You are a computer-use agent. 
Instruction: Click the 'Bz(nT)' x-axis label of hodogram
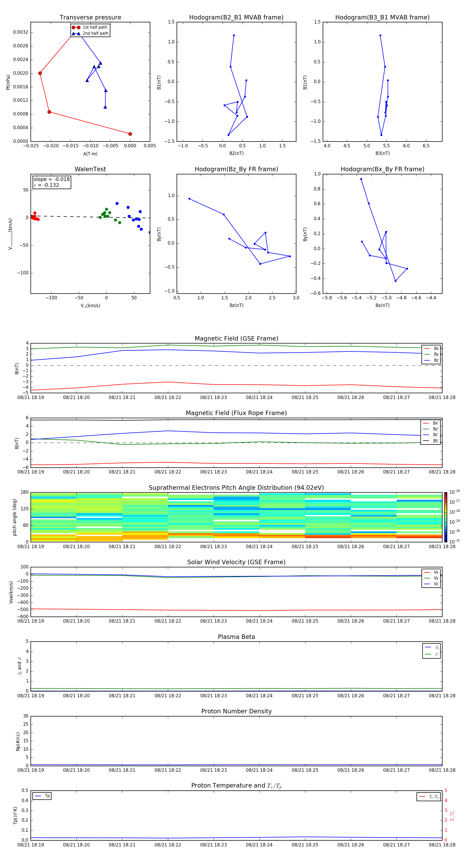click(x=236, y=305)
